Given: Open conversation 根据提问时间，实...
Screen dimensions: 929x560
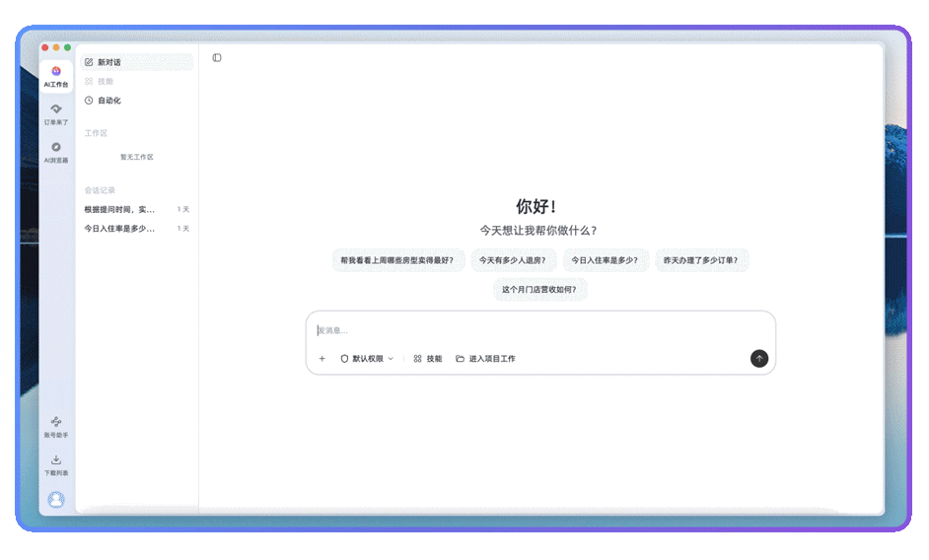Looking at the screenshot, I should click(x=136, y=209).
